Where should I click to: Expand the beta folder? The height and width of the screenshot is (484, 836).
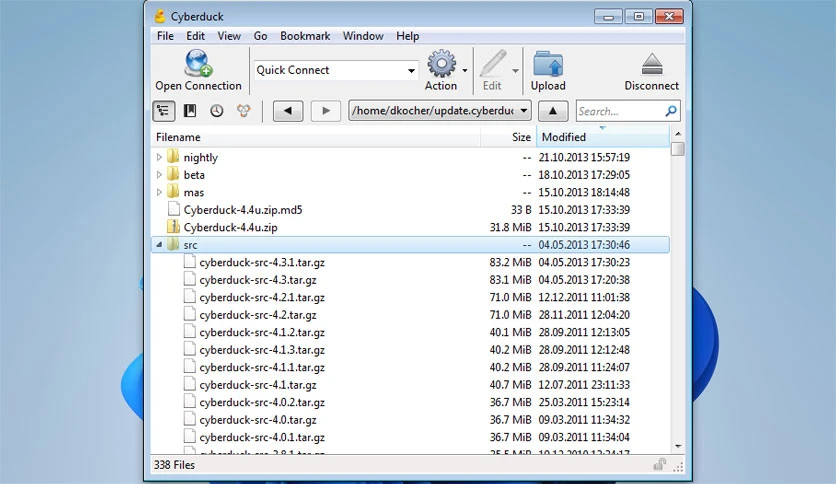pyautogui.click(x=159, y=175)
